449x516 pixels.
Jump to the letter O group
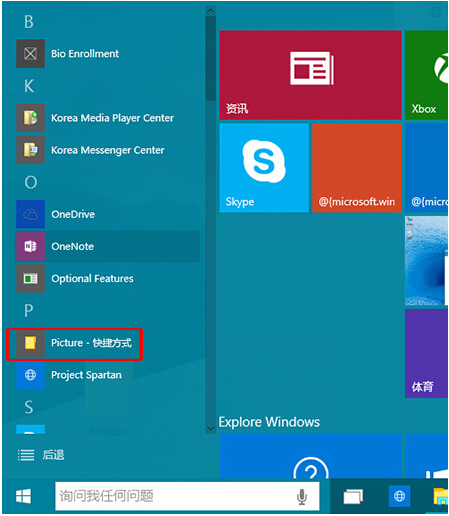(31, 182)
